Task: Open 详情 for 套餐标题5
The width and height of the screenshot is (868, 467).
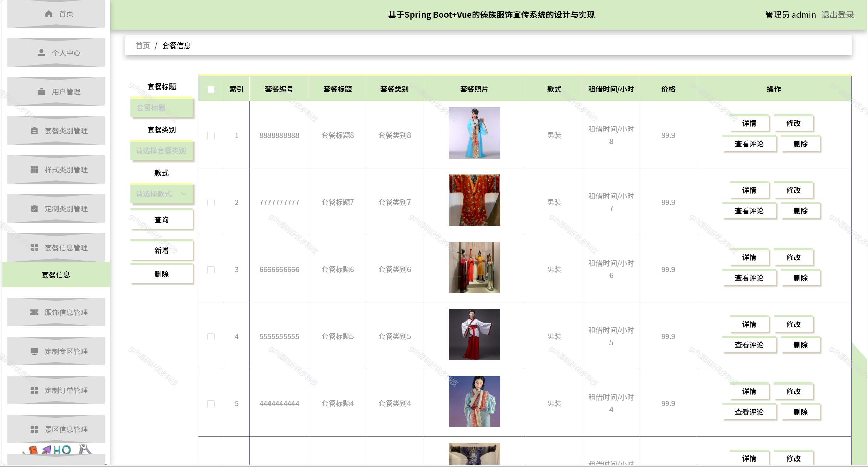Action: coord(749,324)
